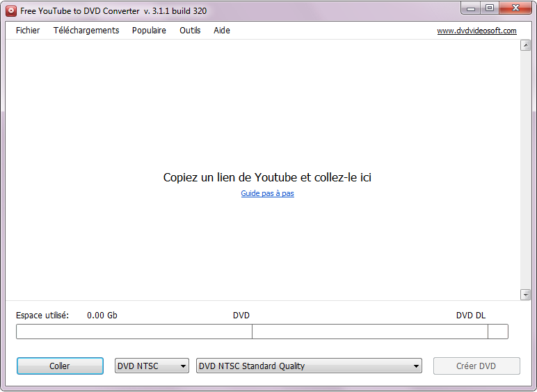537x392 pixels.
Task: Open the Guide pas à pas link
Action: click(268, 193)
